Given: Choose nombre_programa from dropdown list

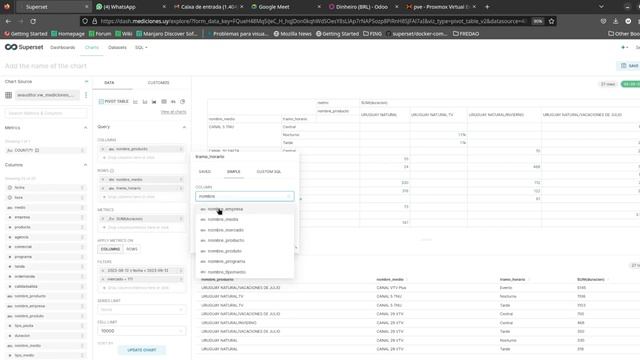Looking at the screenshot, I should 245,261.
